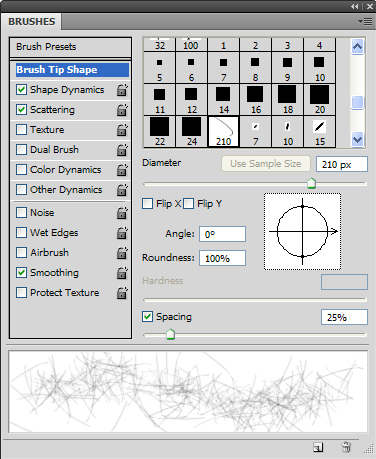Select the square brush tip size 16

click(255, 100)
